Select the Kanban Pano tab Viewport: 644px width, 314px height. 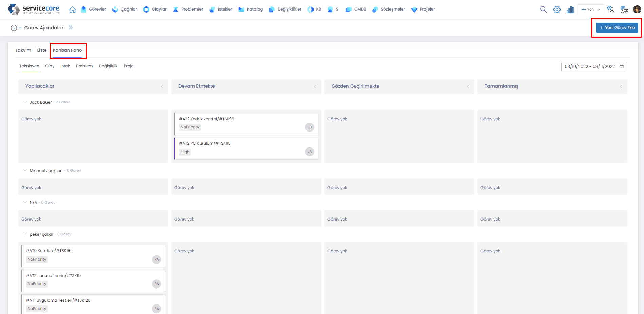[67, 50]
